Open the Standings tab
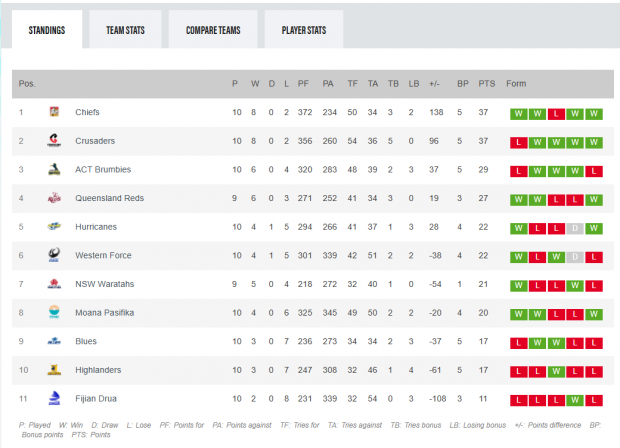The width and height of the screenshot is (620, 448). coord(47,30)
